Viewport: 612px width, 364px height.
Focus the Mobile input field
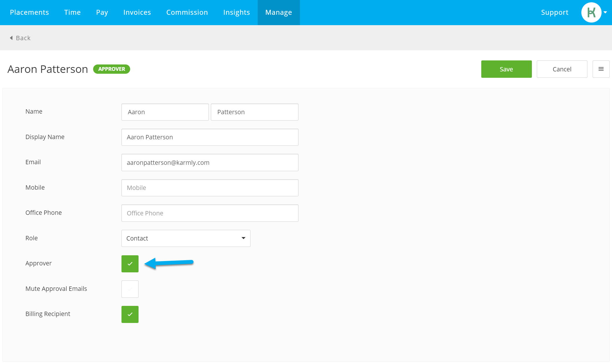[x=210, y=188]
